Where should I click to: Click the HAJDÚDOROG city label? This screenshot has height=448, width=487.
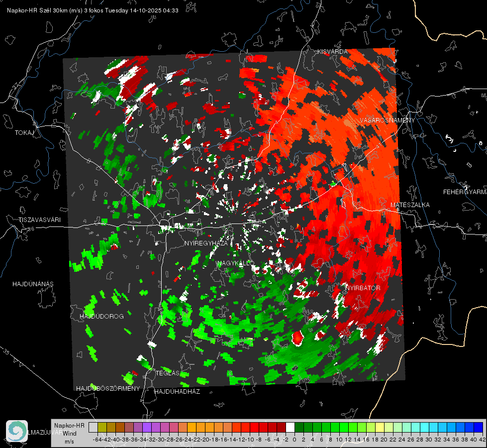(101, 316)
